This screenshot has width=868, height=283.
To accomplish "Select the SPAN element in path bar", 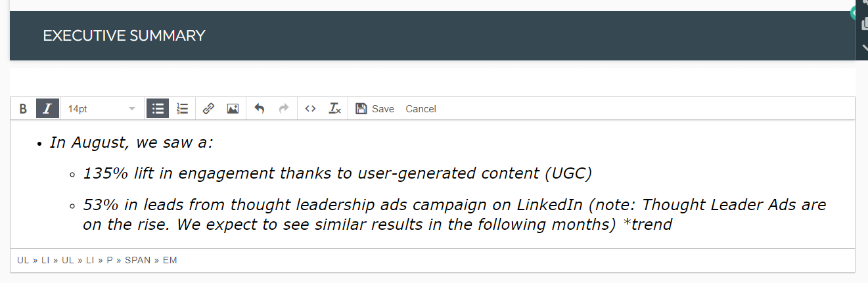I will [137, 261].
